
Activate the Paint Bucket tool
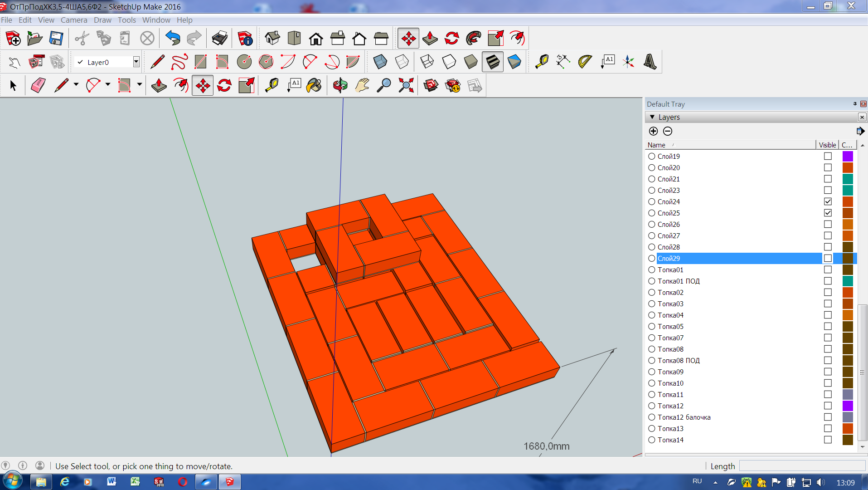click(x=314, y=85)
